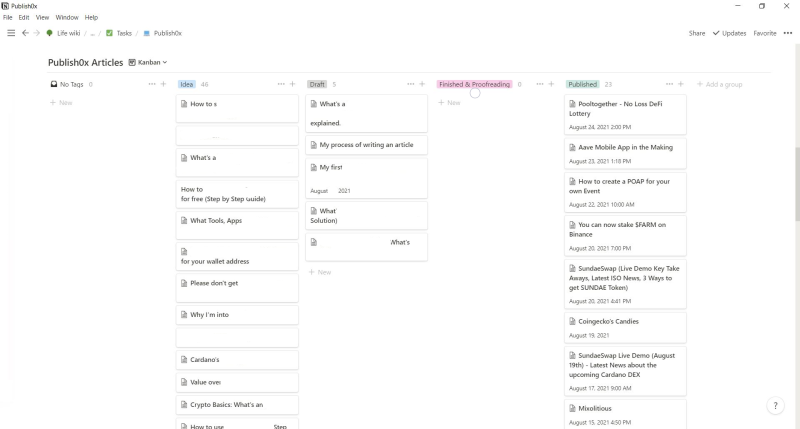This screenshot has height=429, width=800.
Task: Open the for your wallet address card
Action: click(x=237, y=256)
